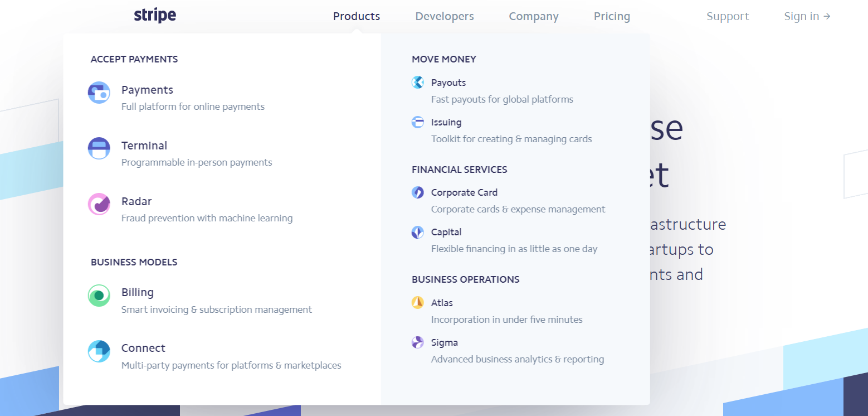868x416 pixels.
Task: Go to the Support page
Action: pyautogui.click(x=728, y=16)
